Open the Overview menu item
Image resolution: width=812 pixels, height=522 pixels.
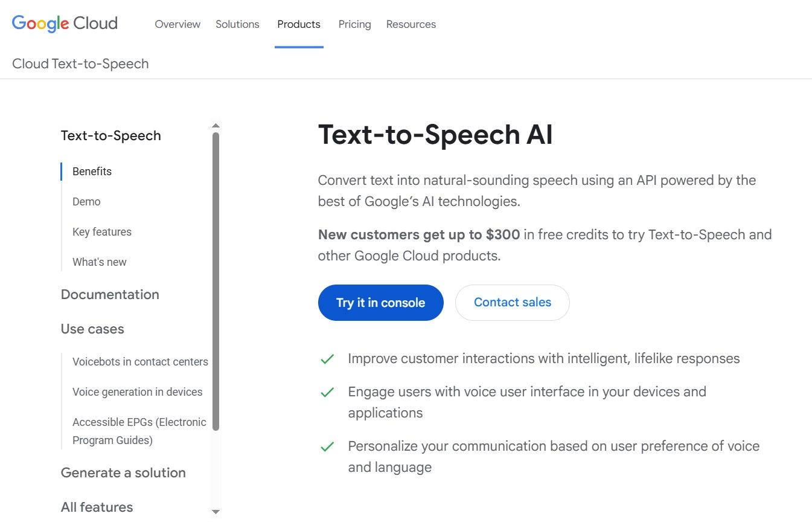[x=177, y=24]
